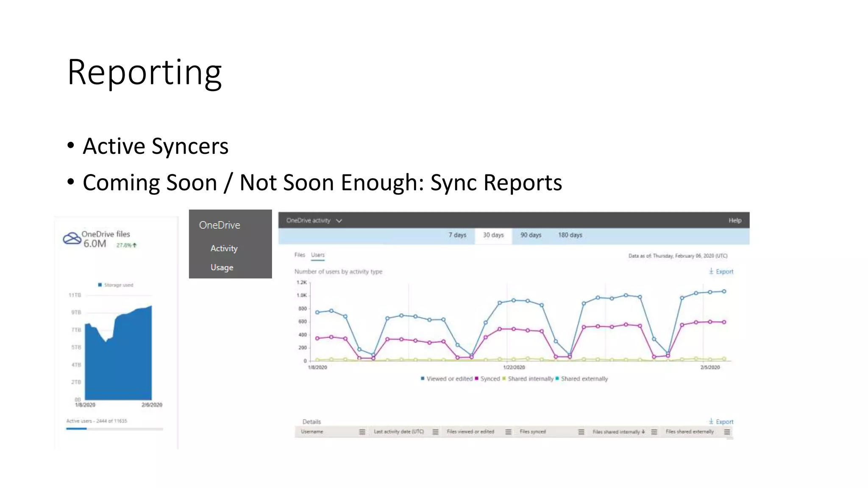The height and width of the screenshot is (488, 868).
Task: Export the Details table
Action: [721, 421]
